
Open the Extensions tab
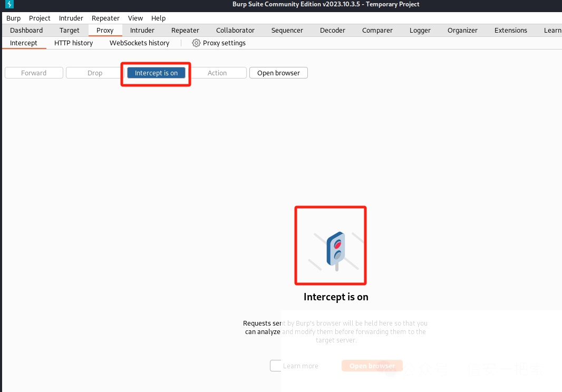pos(510,31)
